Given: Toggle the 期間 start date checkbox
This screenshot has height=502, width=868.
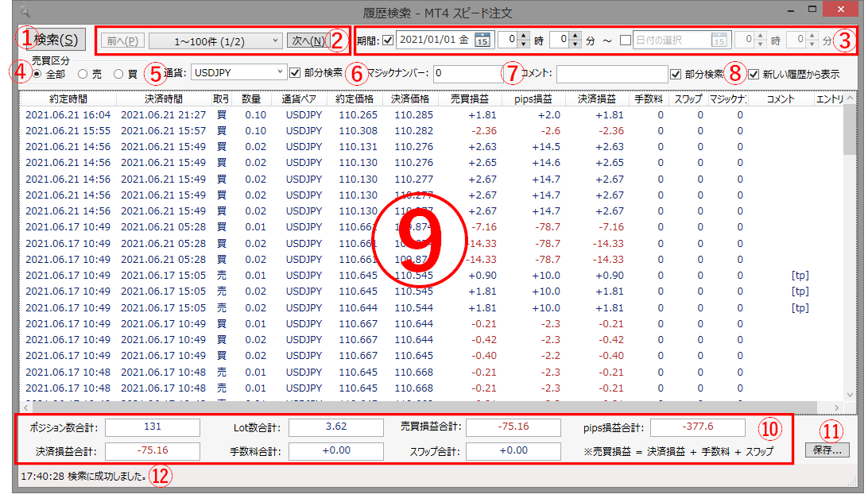Looking at the screenshot, I should pos(387,41).
